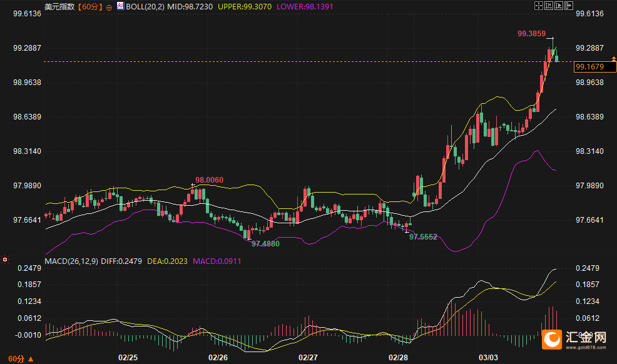Click the 02/27 date on time axis
Image resolution: width=617 pixels, height=364 pixels.
tap(308, 358)
